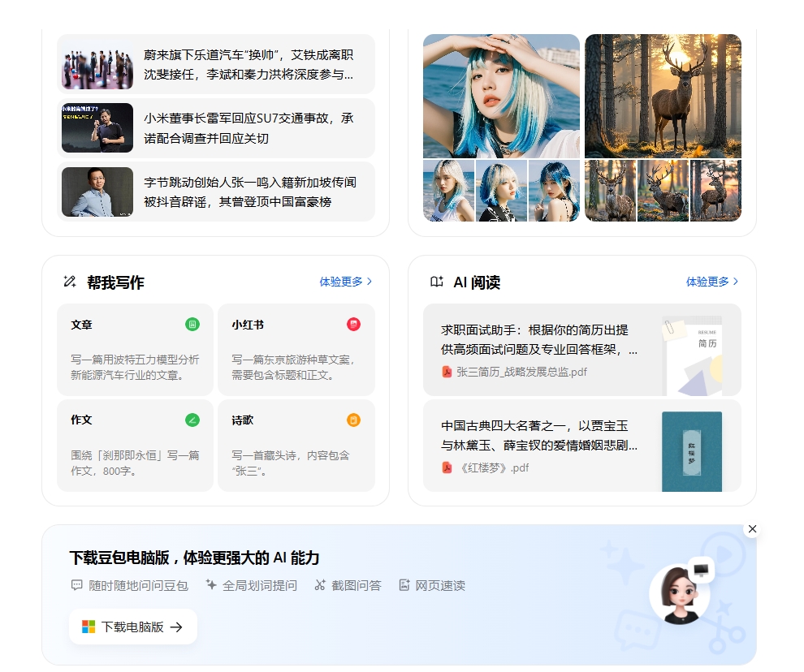
Task: Expand 体验更多 in 帮我写作 section
Action: pyautogui.click(x=345, y=282)
